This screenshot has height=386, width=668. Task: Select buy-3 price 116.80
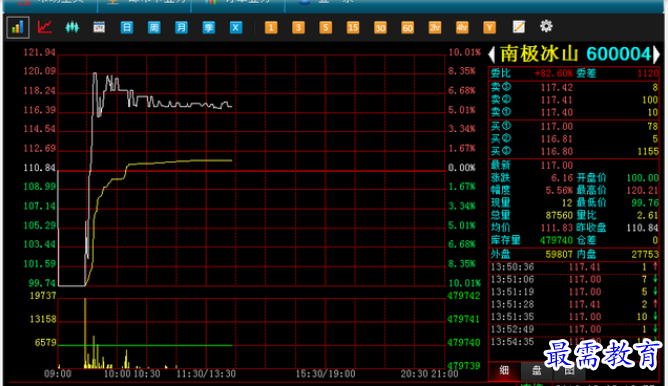tap(557, 152)
